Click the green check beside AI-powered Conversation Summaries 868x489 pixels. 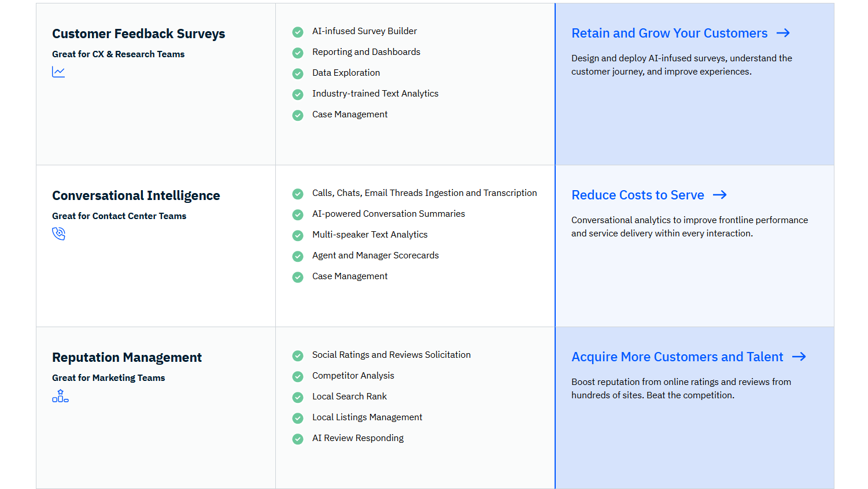[x=298, y=214]
